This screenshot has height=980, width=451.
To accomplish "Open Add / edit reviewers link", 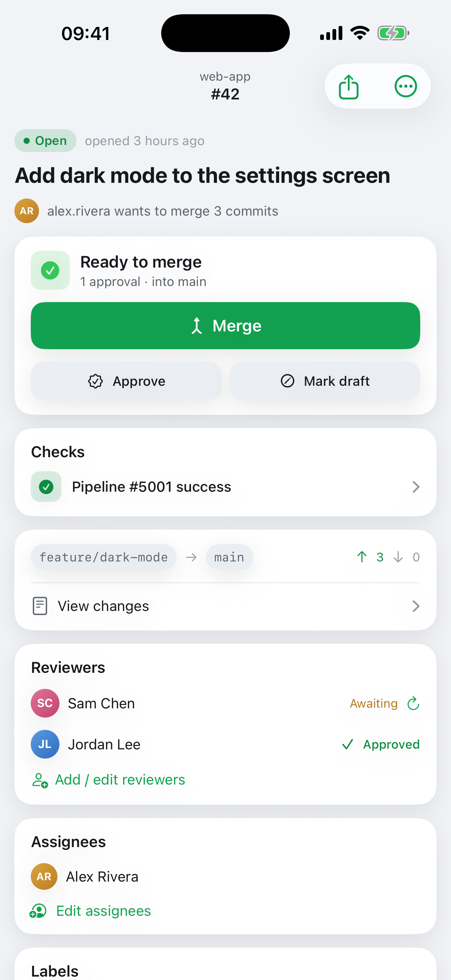I will [x=120, y=780].
